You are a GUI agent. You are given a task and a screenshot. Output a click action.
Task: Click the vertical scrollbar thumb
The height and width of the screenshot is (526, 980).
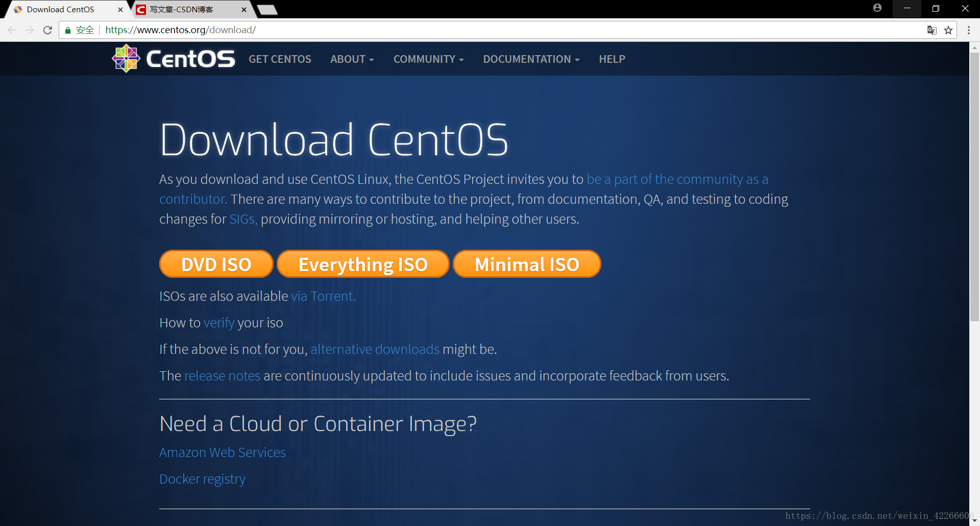click(974, 186)
